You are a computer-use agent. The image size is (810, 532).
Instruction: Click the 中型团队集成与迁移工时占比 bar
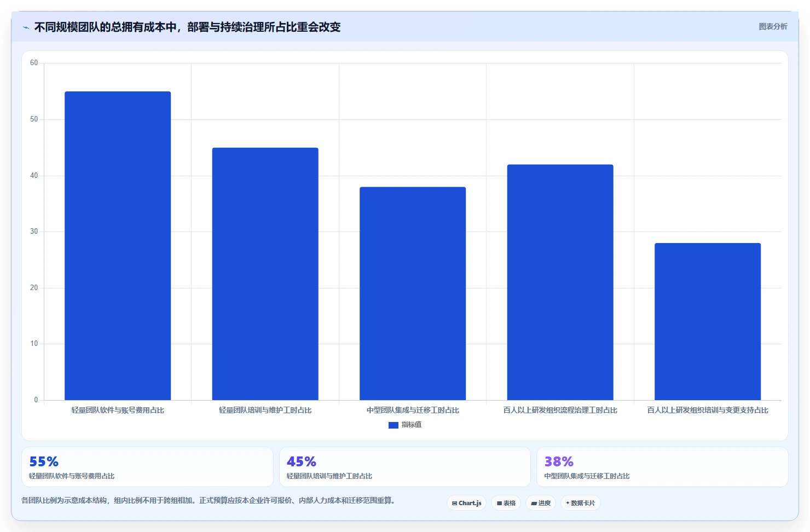pyautogui.click(x=413, y=293)
